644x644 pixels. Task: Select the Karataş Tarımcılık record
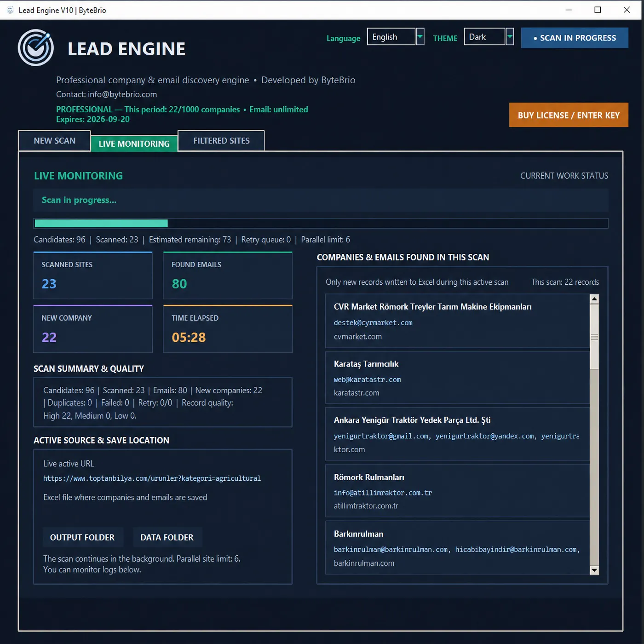[x=457, y=378]
